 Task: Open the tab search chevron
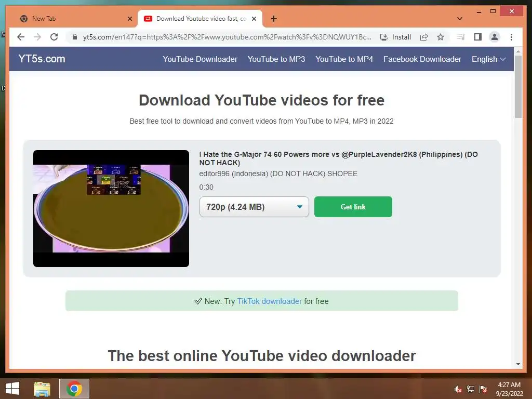point(460,19)
